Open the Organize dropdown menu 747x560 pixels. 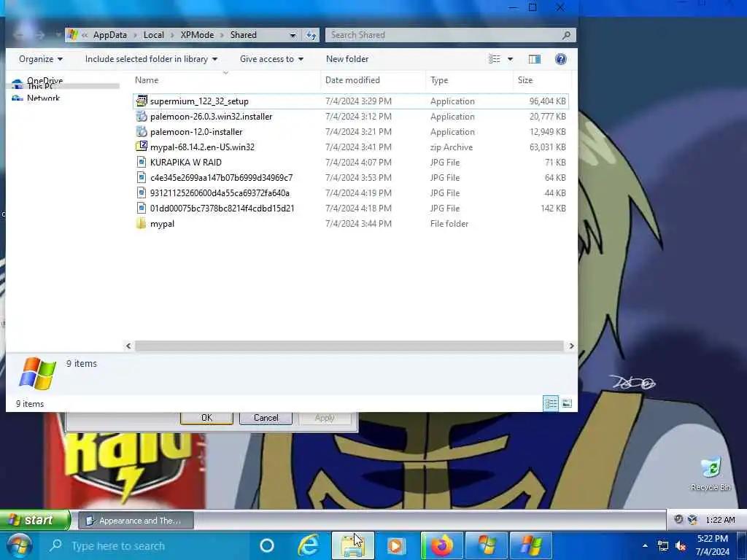coord(41,59)
